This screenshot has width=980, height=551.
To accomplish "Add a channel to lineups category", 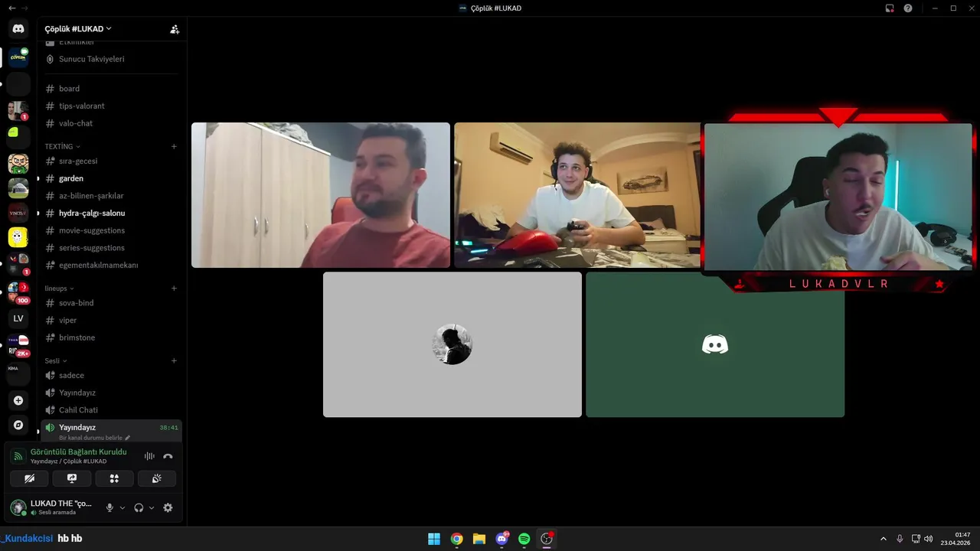I will point(174,289).
